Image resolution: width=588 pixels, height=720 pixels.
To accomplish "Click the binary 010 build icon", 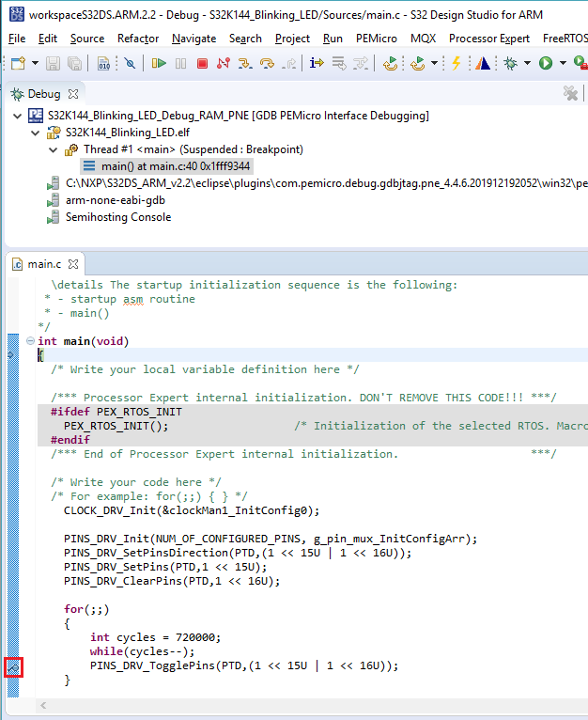I will [x=103, y=63].
